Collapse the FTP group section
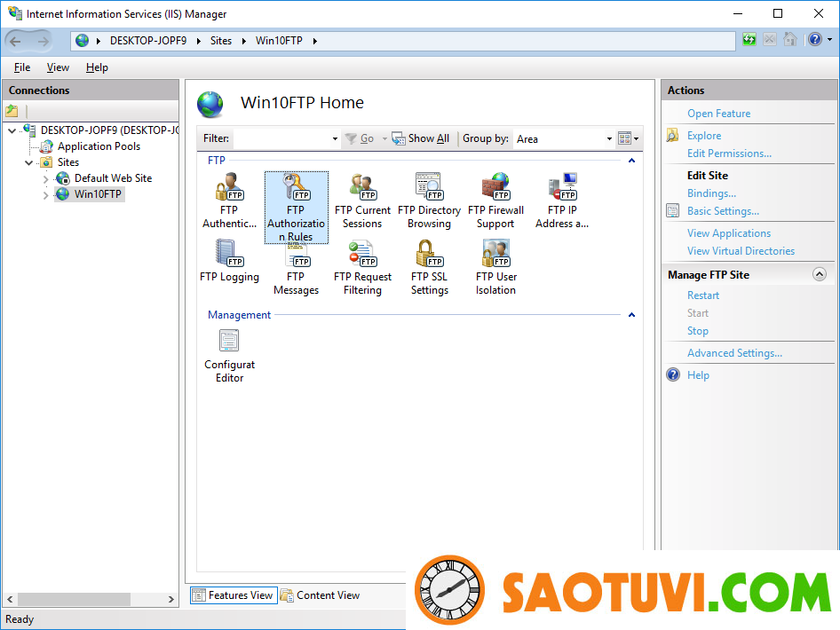This screenshot has height=630, width=840. (x=631, y=161)
